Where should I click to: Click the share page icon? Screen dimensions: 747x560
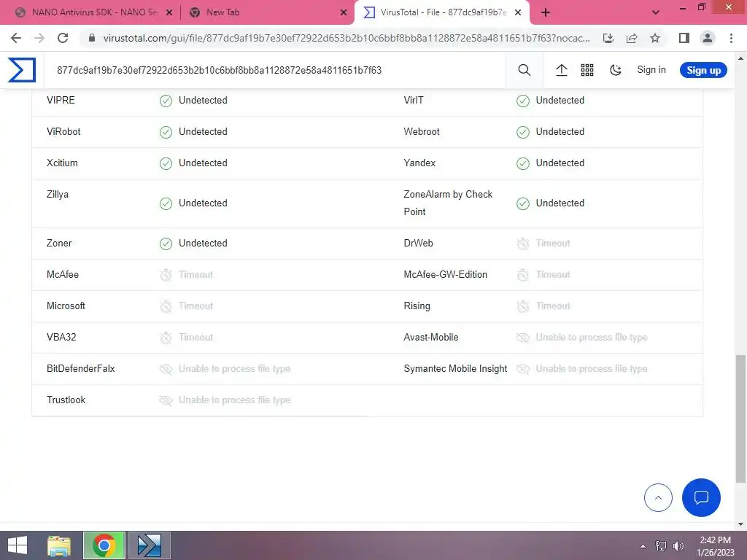click(632, 38)
